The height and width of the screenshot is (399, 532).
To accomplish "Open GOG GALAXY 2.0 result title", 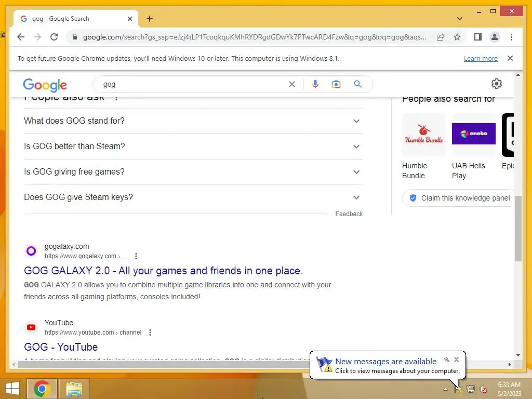I will 163,271.
